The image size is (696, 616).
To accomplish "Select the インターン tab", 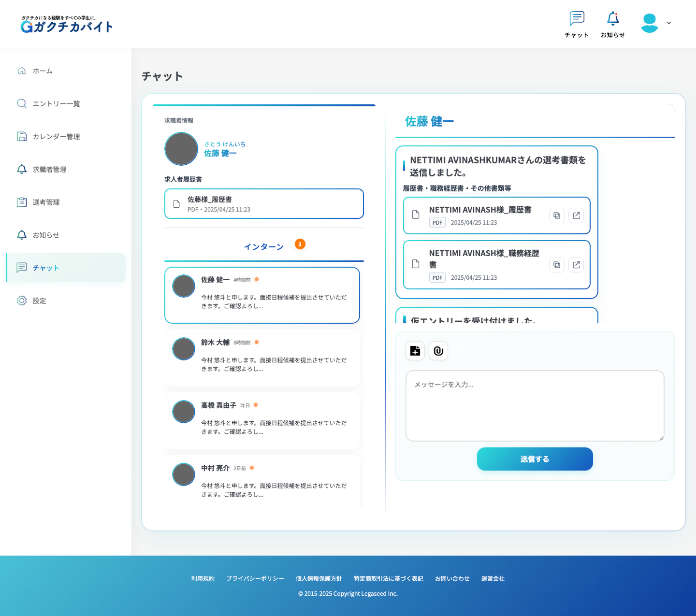I will tap(264, 247).
